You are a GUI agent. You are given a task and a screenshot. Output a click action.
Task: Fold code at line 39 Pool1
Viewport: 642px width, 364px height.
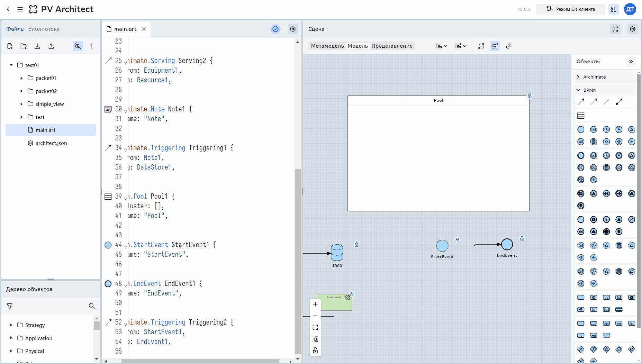tap(125, 198)
